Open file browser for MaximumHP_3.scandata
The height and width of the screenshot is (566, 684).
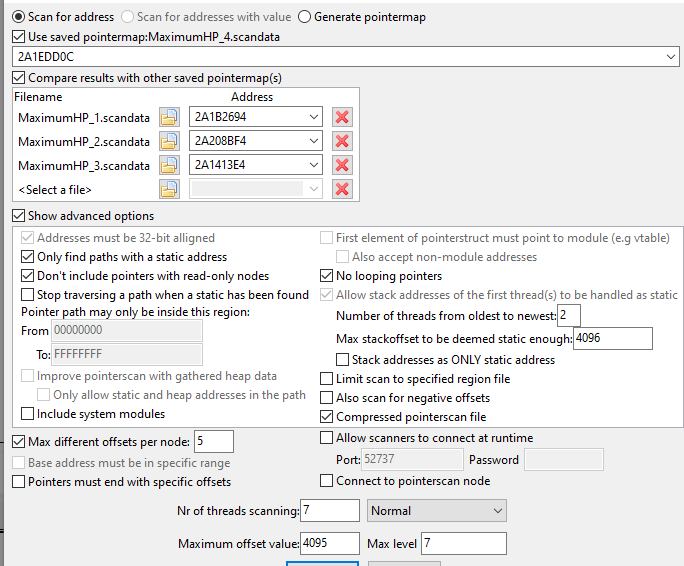click(x=169, y=165)
